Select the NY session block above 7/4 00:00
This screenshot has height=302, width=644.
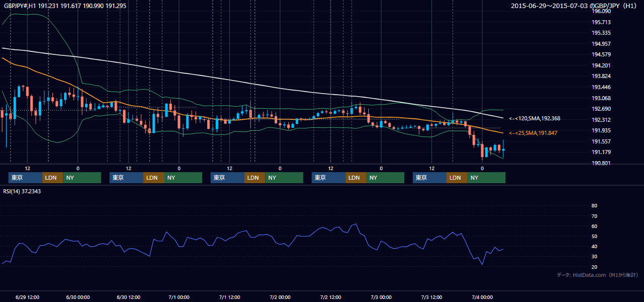click(486, 178)
